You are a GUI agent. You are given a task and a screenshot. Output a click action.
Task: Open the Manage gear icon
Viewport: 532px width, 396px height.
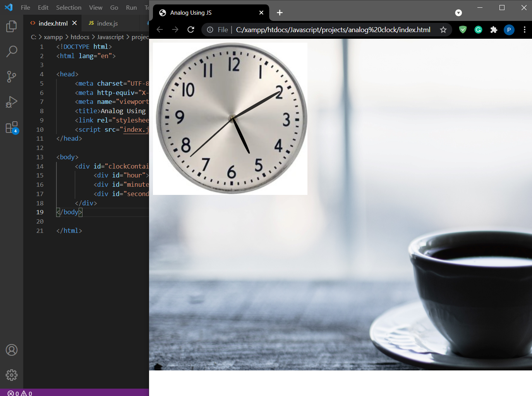pyautogui.click(x=12, y=375)
